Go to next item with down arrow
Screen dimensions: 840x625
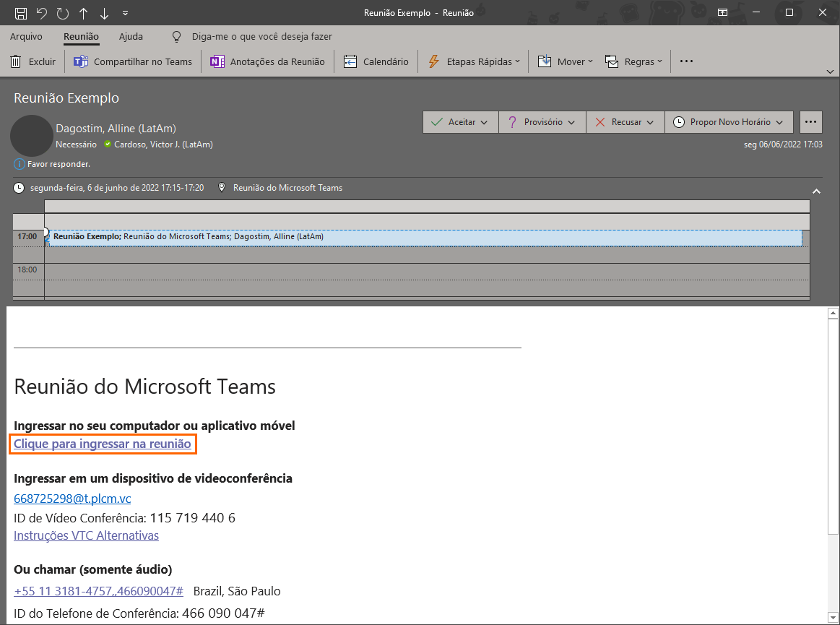click(x=105, y=13)
